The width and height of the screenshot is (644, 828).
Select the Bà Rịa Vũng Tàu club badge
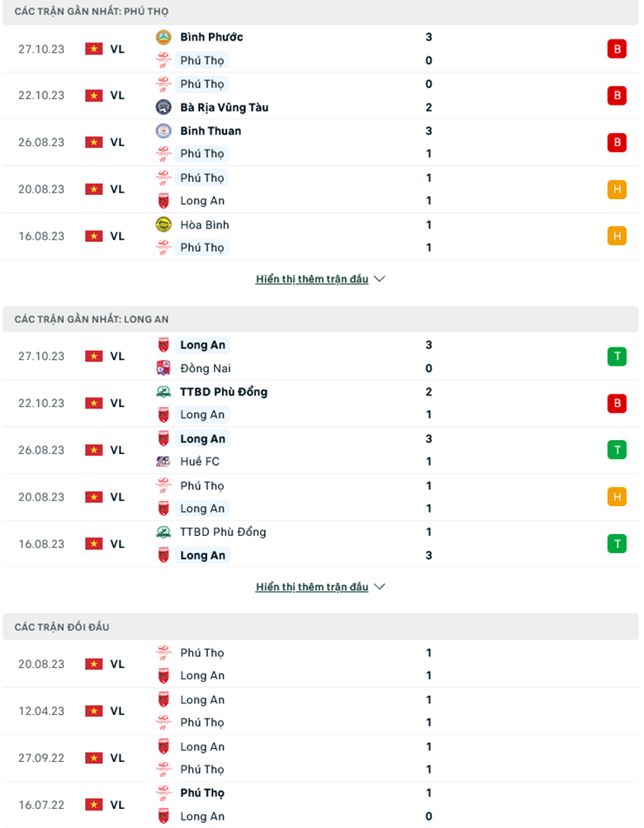(x=163, y=107)
